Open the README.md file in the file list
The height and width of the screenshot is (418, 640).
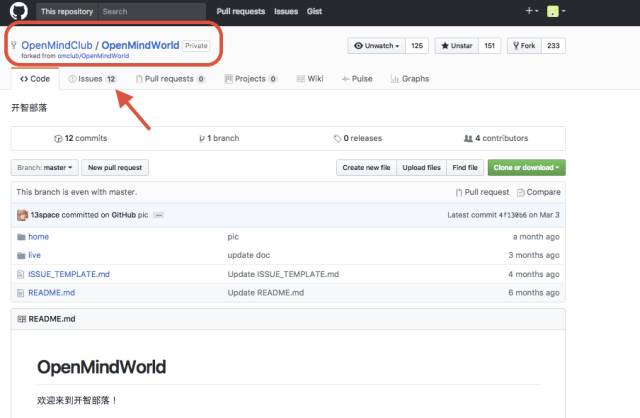pyautogui.click(x=51, y=293)
